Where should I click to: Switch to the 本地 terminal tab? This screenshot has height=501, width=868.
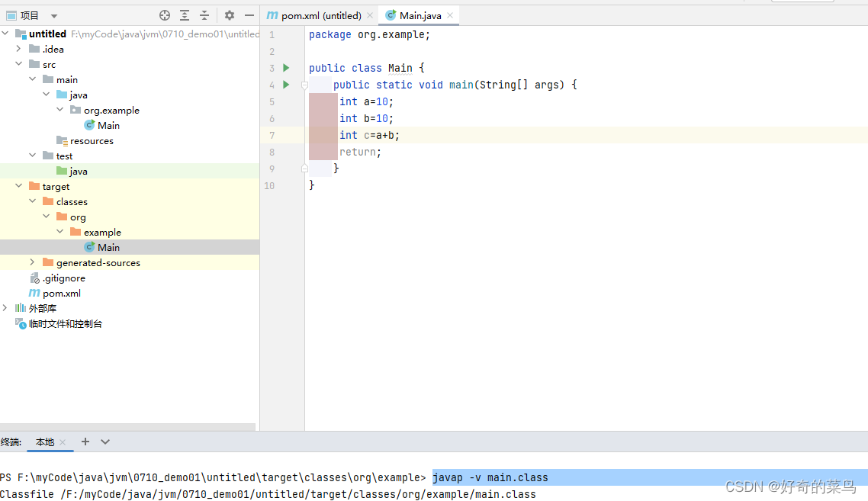tap(46, 442)
